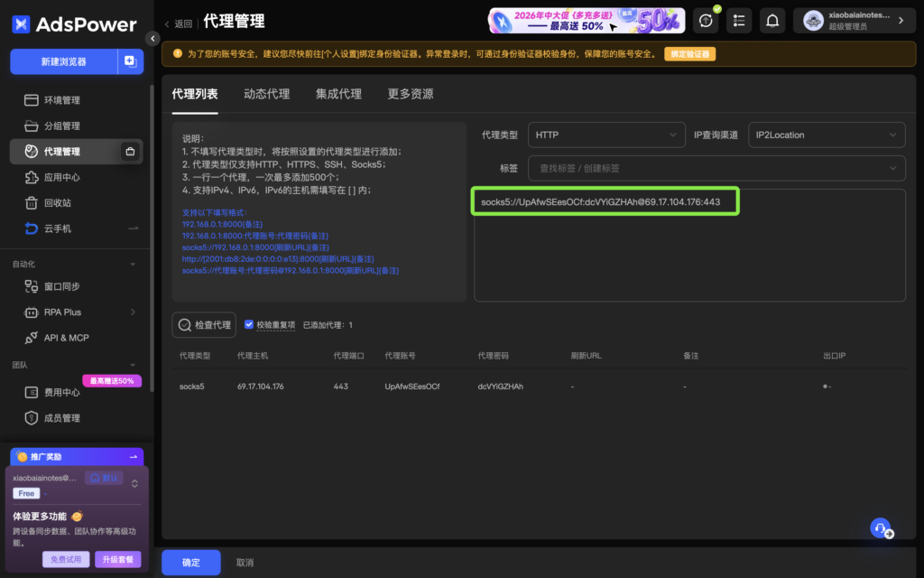924x578 pixels.
Task: Click the 出口IP column header
Action: tap(835, 356)
